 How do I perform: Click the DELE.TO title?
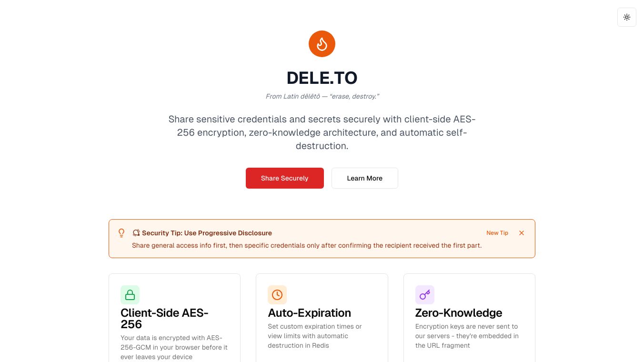coord(322,78)
